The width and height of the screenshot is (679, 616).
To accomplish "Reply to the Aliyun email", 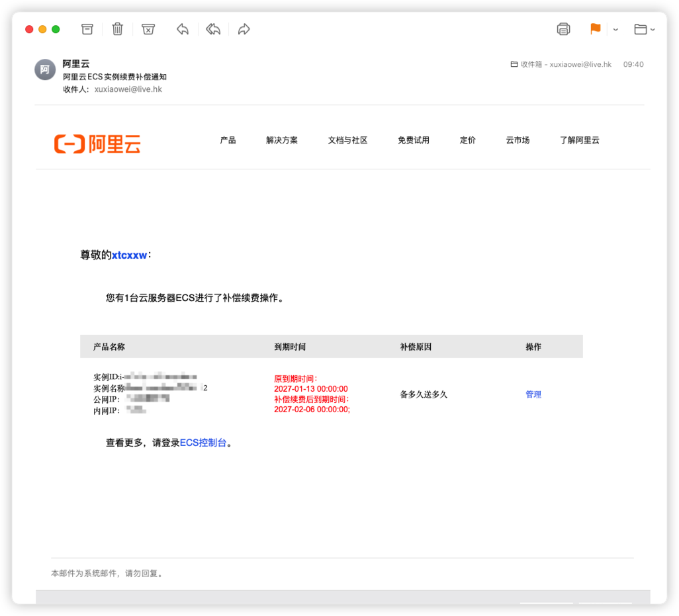I will [x=183, y=29].
